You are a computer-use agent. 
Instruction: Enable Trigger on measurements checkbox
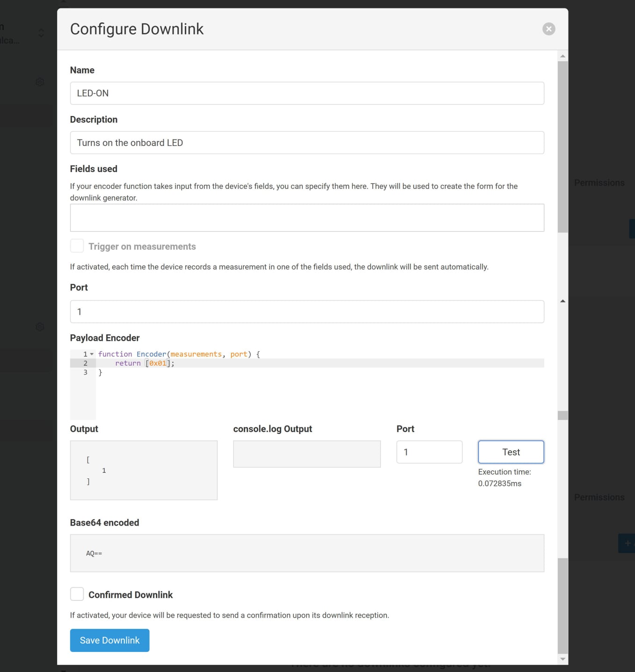point(77,246)
